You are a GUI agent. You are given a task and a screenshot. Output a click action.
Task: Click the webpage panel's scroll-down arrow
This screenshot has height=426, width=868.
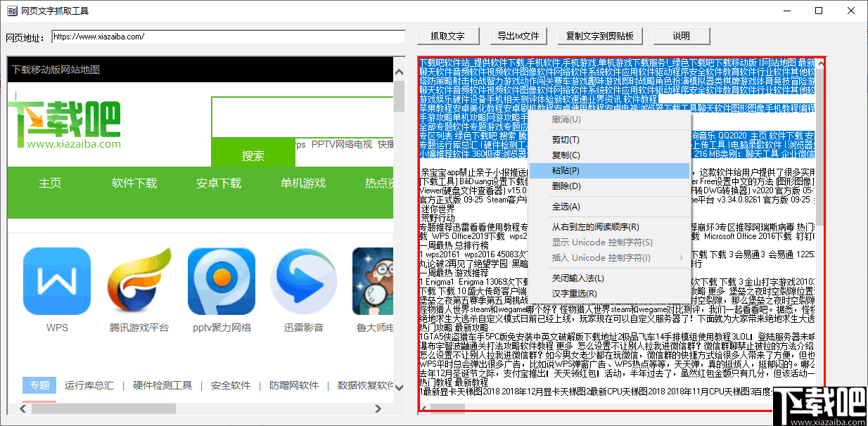pos(400,388)
